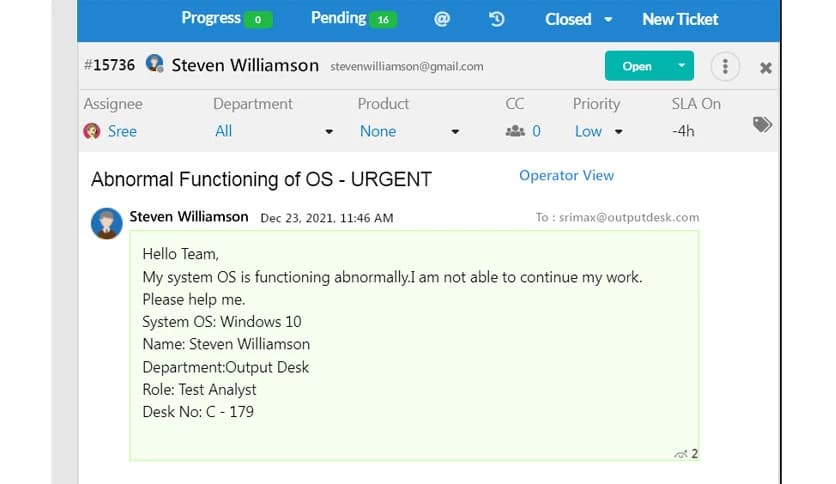This screenshot has width=836, height=484.
Task: Switch to the Pending tab
Action: click(351, 18)
